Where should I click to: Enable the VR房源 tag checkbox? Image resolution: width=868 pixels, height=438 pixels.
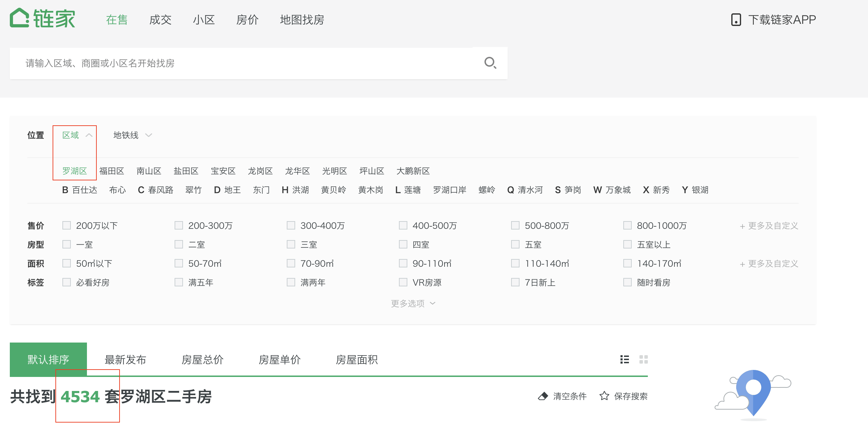pyautogui.click(x=403, y=282)
